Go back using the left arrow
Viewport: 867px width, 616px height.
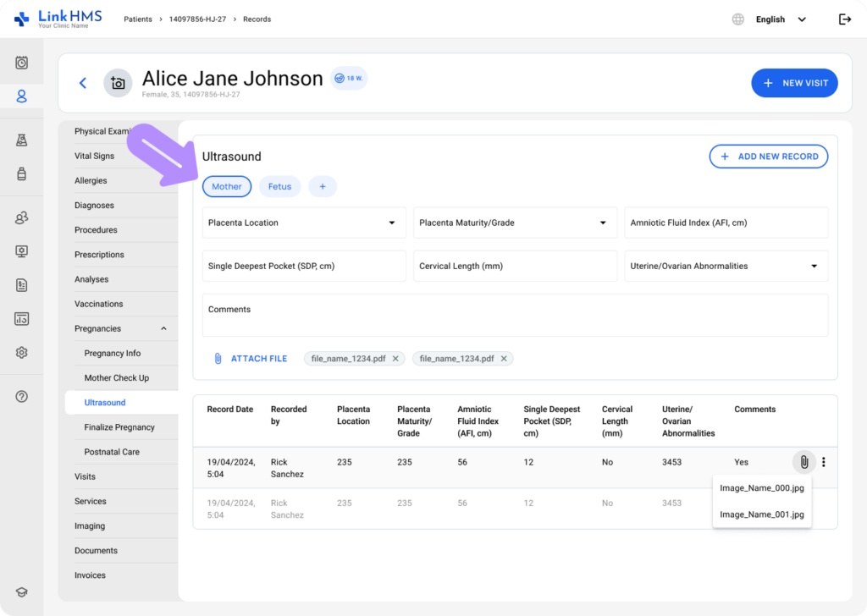83,83
